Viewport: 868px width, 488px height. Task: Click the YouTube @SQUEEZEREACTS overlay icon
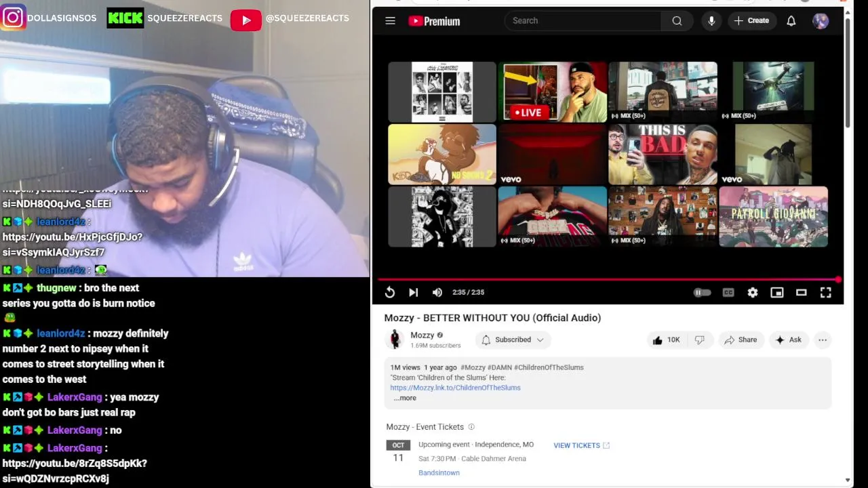[x=246, y=20]
